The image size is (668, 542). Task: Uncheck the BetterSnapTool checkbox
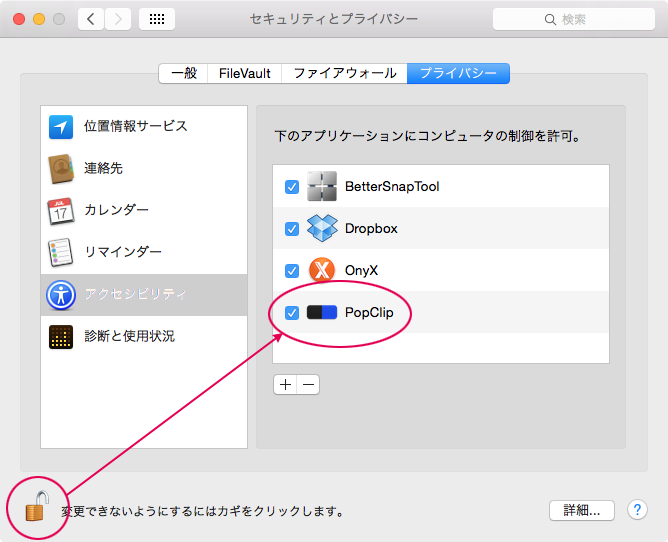292,187
